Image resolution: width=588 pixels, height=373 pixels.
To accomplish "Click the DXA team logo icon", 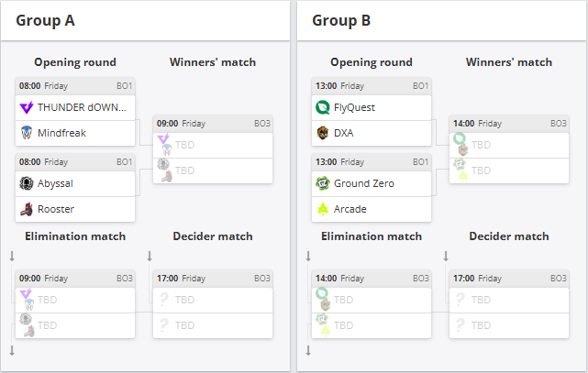I will point(323,133).
